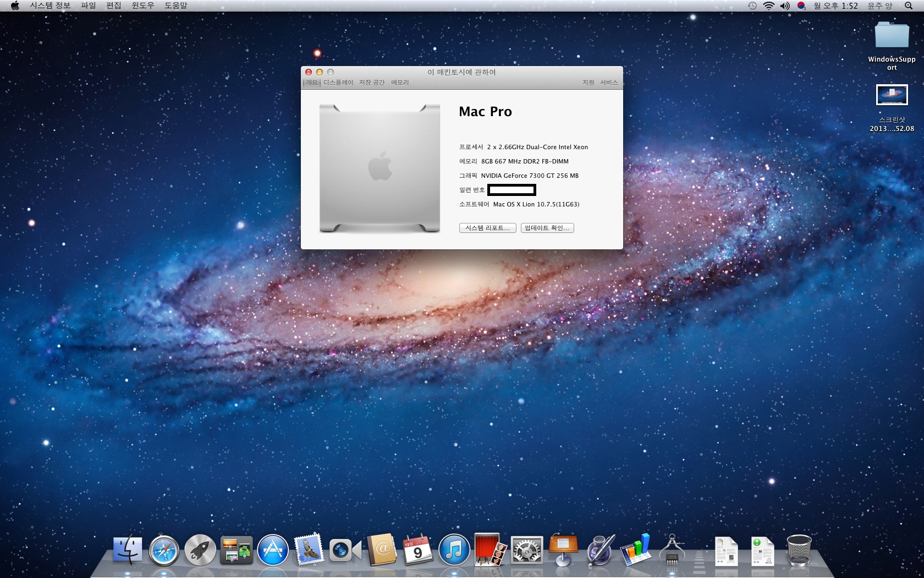Screen dimensions: 924x578
Task: Open Launchpad rocket icon
Action: pyautogui.click(x=200, y=550)
